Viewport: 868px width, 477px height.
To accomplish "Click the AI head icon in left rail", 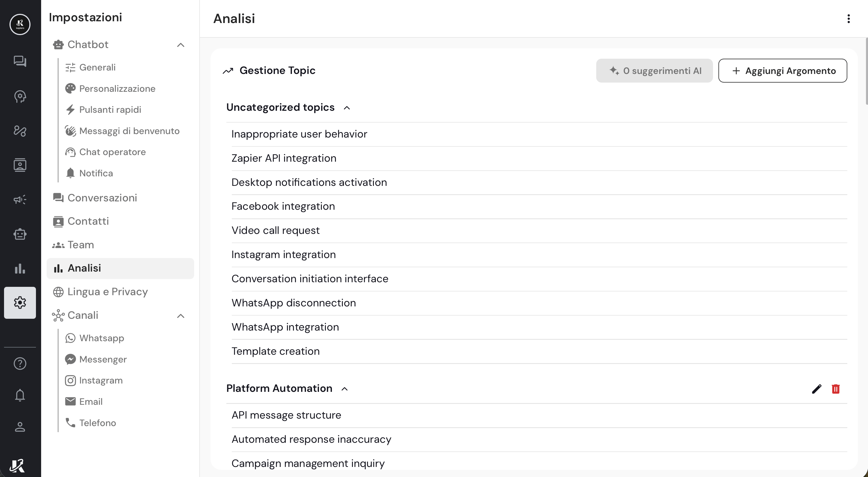I will tap(20, 96).
